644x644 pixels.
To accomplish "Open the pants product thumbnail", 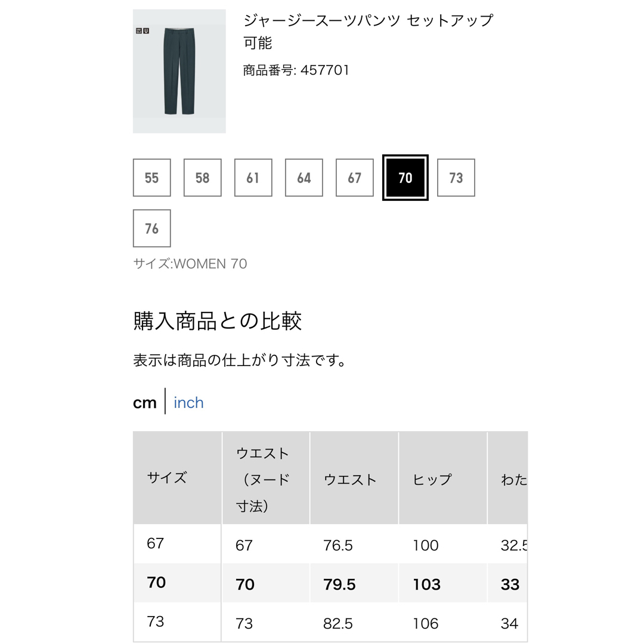I will click(x=179, y=71).
